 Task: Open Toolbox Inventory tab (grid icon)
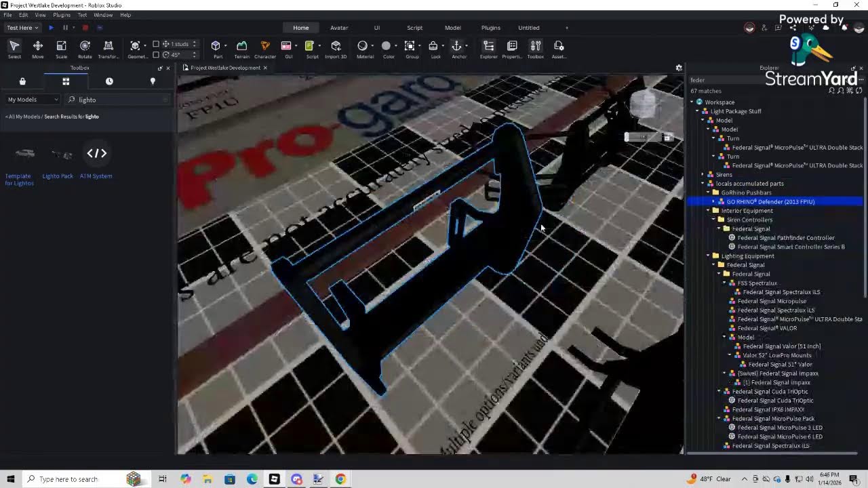tap(66, 81)
